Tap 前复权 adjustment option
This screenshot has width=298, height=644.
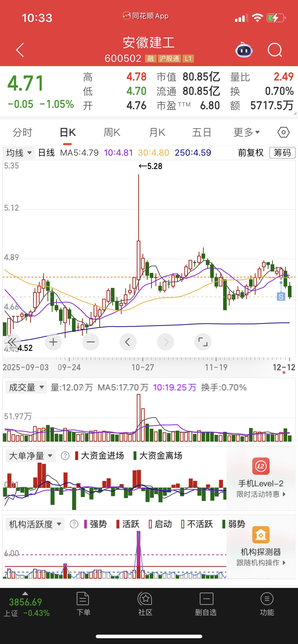click(251, 153)
